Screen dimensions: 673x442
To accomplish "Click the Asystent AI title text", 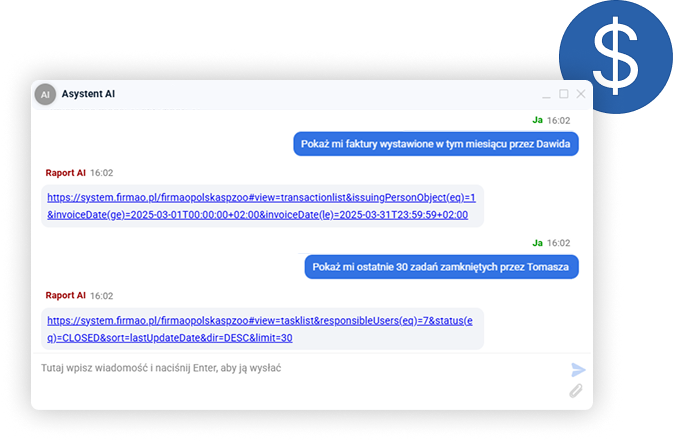I will tap(88, 94).
